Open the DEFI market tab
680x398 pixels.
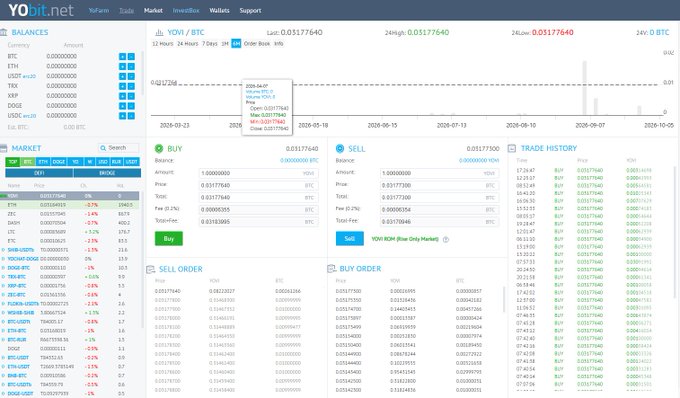coord(39,173)
